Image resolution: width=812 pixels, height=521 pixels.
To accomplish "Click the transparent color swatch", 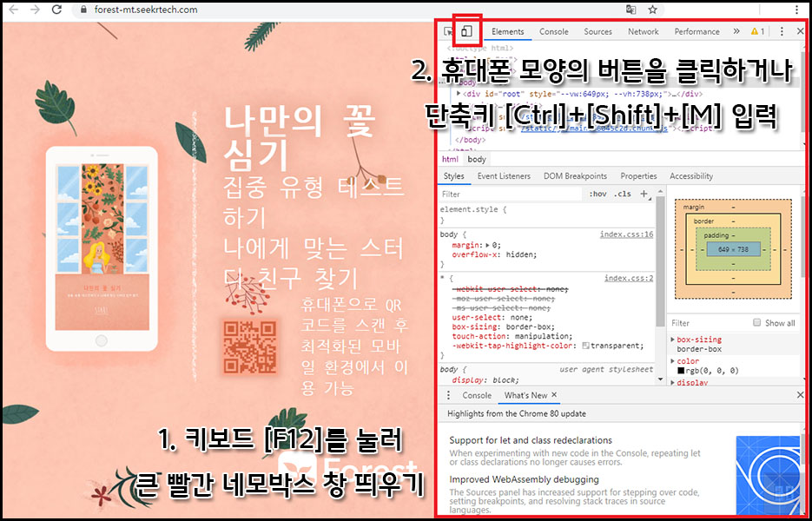I will click(585, 346).
